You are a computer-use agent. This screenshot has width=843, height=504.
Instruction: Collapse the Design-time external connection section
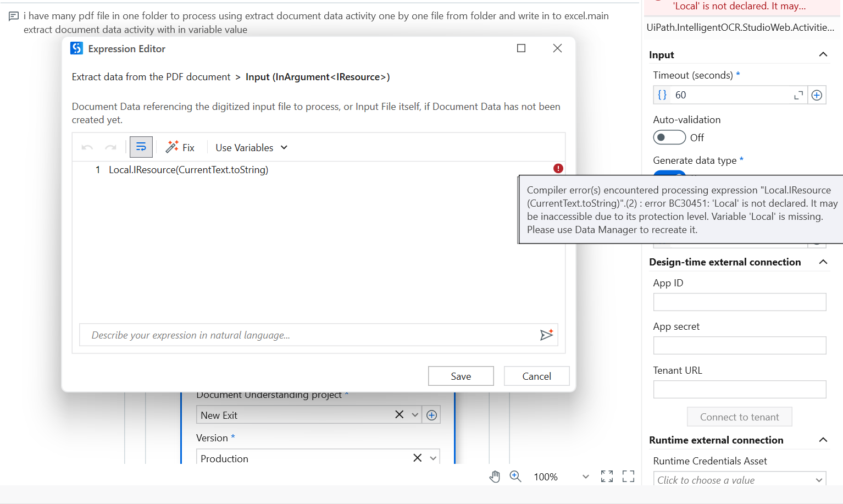click(x=823, y=262)
